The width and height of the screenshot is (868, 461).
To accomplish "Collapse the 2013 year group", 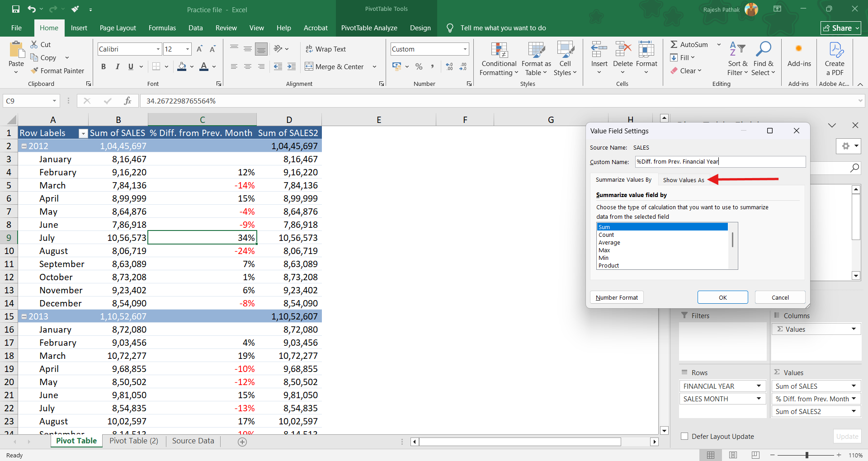I will (x=24, y=316).
